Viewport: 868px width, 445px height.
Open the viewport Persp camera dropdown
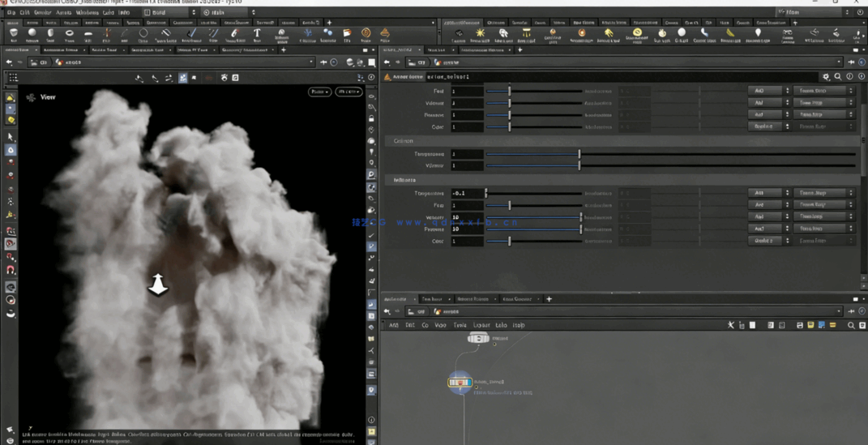click(319, 92)
